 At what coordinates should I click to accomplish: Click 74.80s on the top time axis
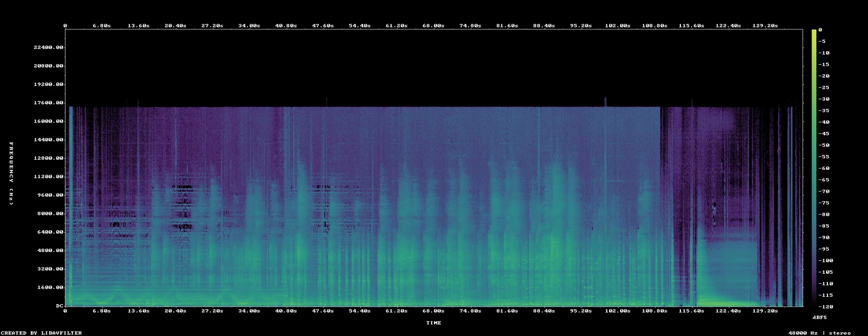(471, 26)
